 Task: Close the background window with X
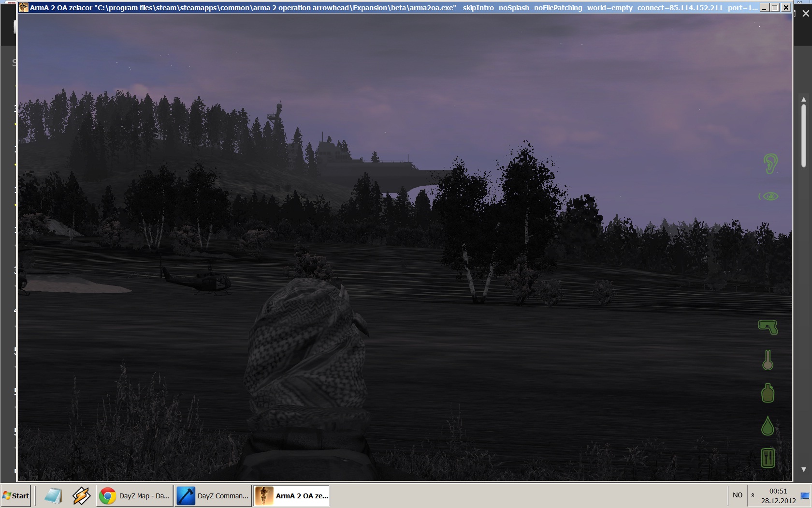(806, 14)
